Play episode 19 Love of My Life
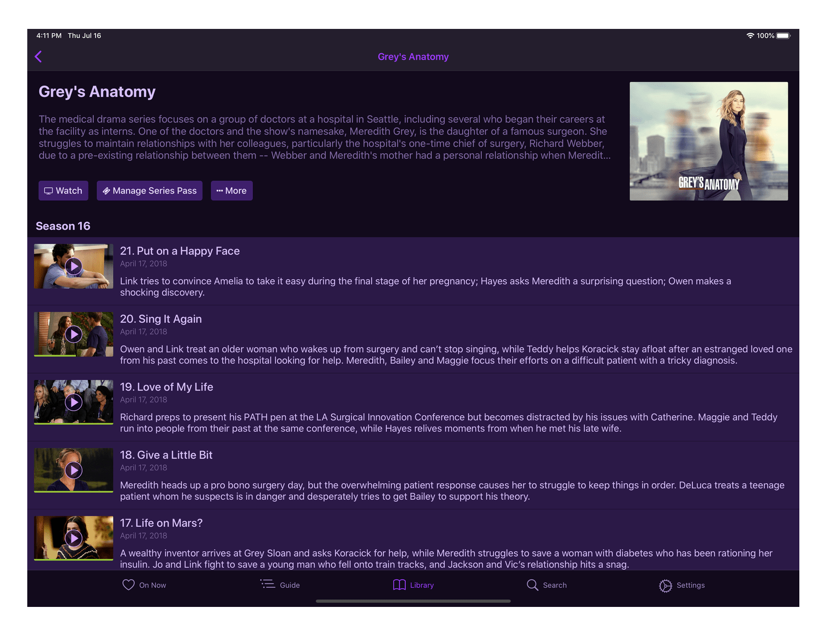Screen dimensions: 825x644 click(x=74, y=402)
